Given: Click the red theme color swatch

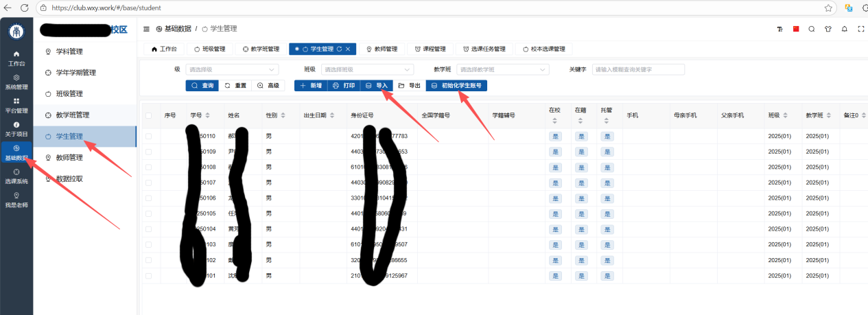Looking at the screenshot, I should click(x=796, y=29).
